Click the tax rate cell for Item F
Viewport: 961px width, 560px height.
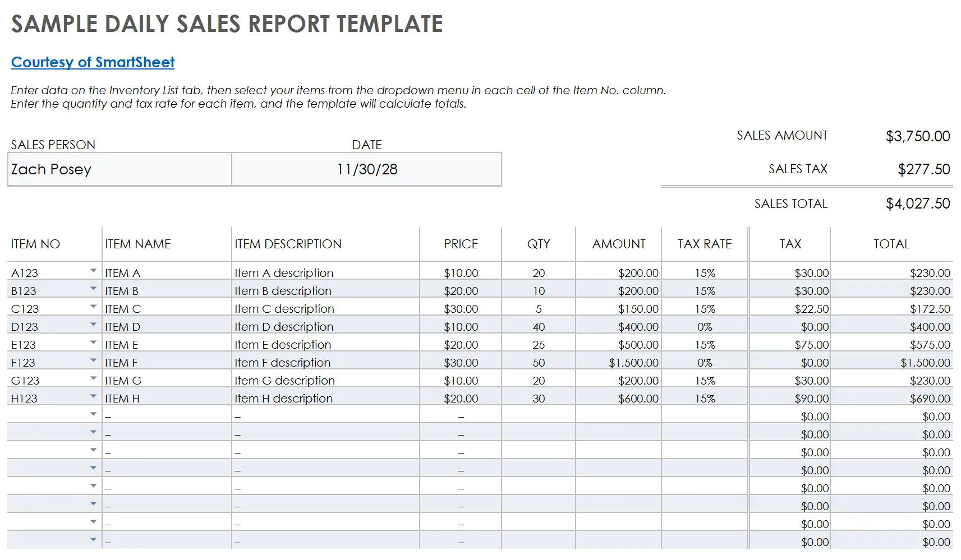point(705,363)
